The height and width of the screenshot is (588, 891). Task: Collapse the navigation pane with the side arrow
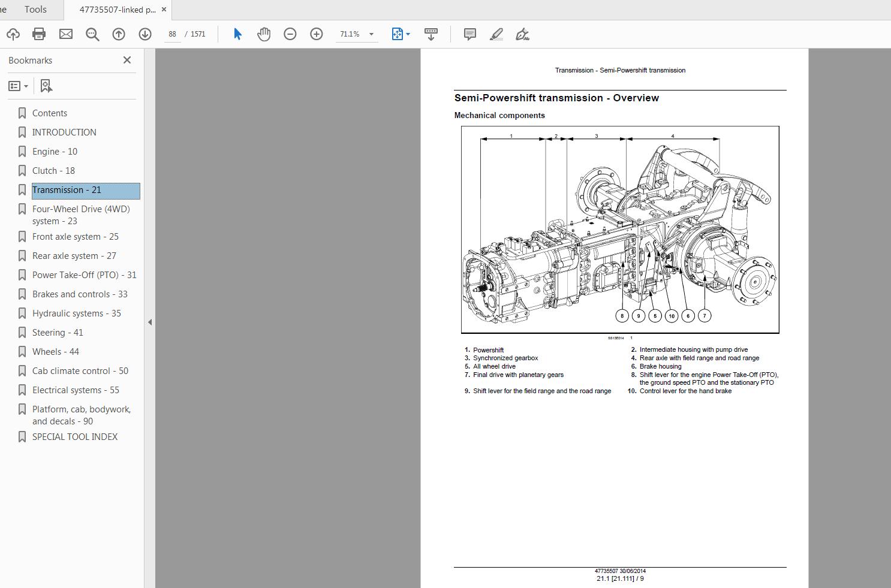[x=150, y=321]
